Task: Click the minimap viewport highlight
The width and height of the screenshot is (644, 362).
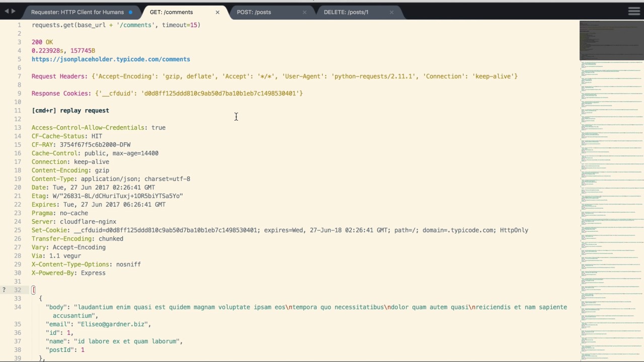Action: coord(611,40)
